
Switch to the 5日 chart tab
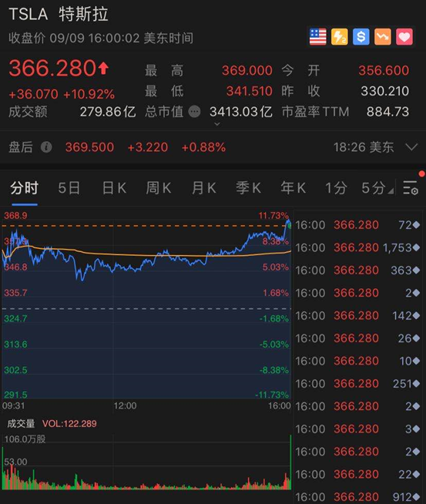coord(69,188)
